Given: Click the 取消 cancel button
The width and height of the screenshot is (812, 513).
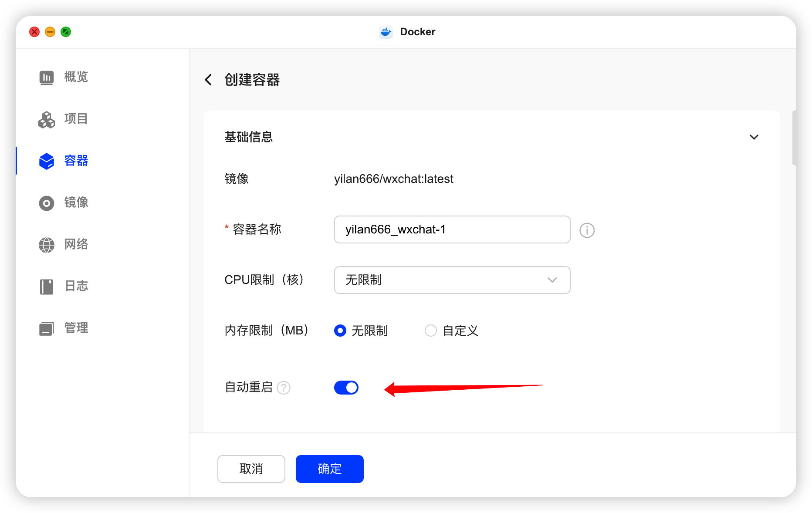Looking at the screenshot, I should (251, 469).
